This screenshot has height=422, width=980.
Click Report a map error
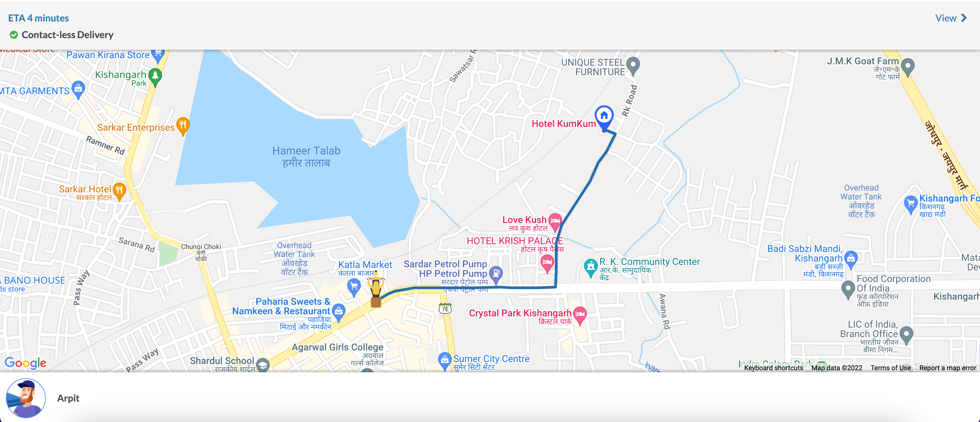coord(948,368)
